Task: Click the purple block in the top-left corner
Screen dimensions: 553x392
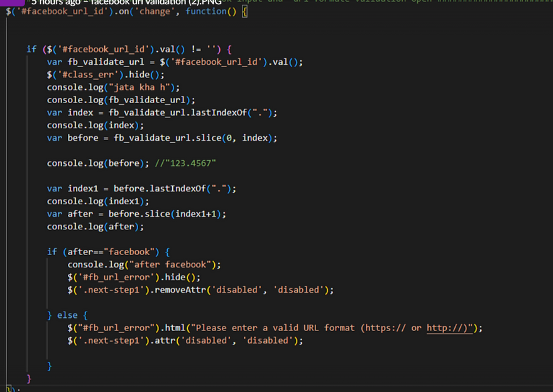Action: click(x=13, y=3)
